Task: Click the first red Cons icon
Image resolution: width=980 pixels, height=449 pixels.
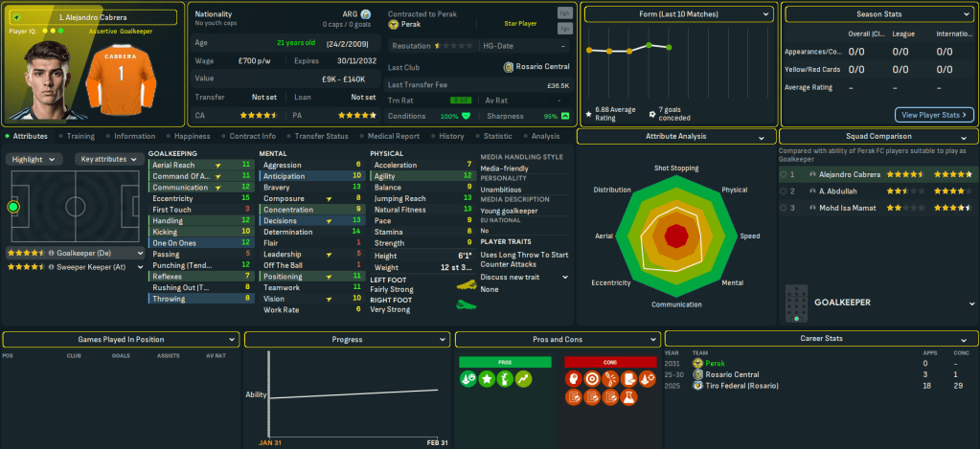Action: [575, 379]
